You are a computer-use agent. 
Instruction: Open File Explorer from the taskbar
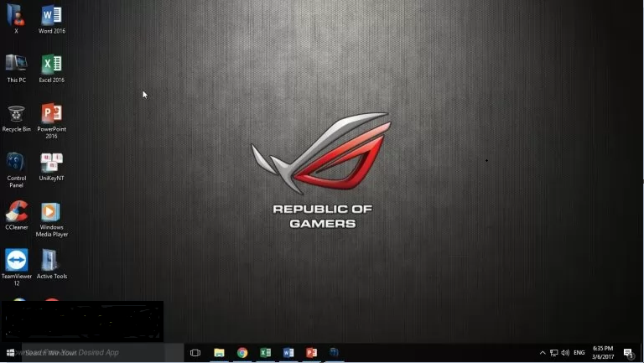click(220, 353)
